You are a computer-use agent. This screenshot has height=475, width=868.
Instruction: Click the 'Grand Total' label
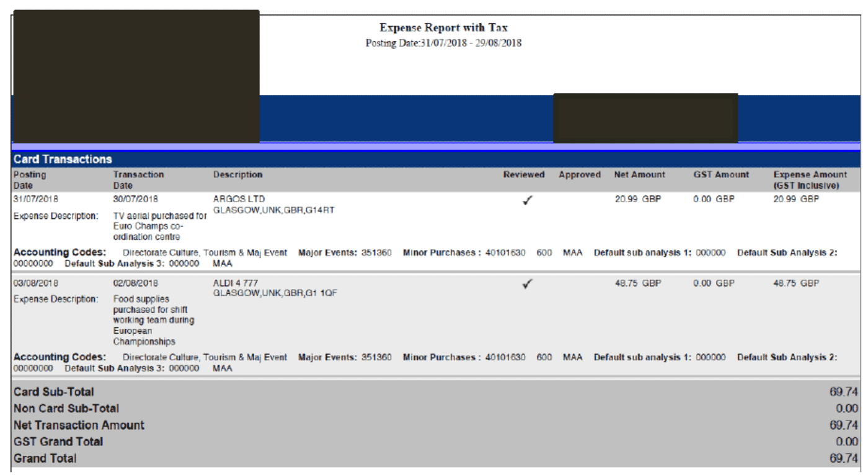click(45, 459)
